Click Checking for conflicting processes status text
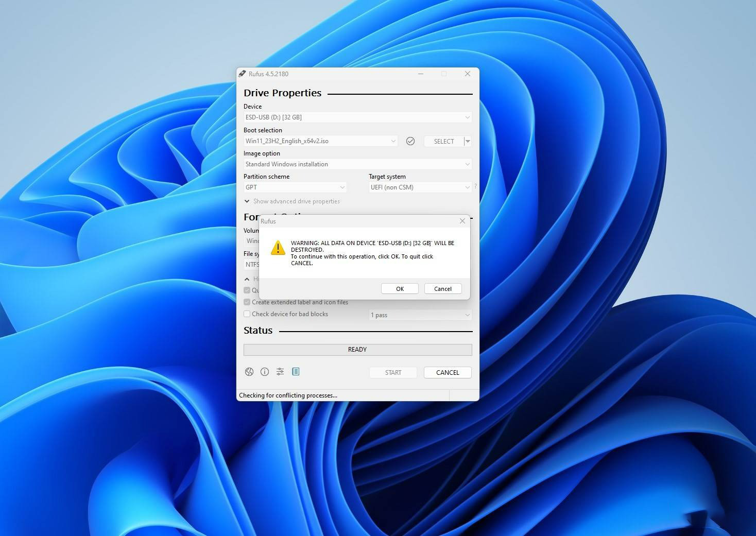Viewport: 756px width, 536px height. click(288, 395)
